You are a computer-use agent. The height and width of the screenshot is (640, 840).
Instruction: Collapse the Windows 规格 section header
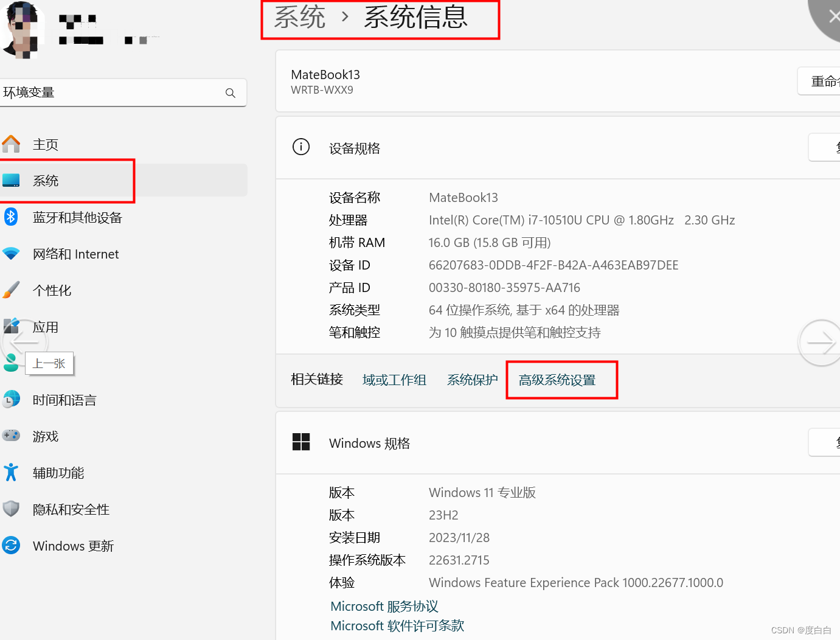click(x=558, y=443)
